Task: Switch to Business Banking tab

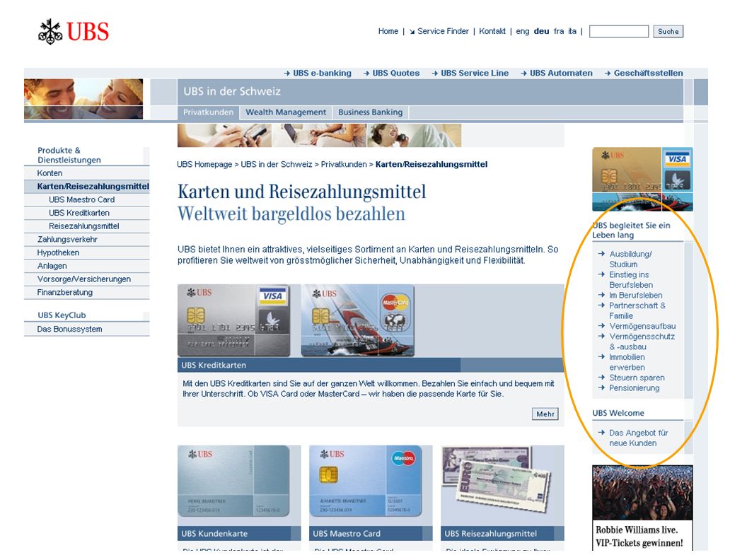Action: coord(370,112)
